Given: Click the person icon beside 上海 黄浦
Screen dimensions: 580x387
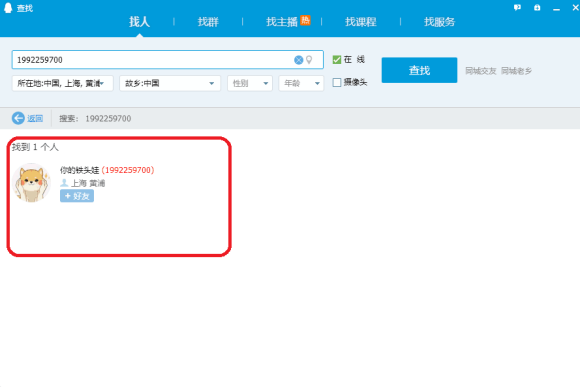Looking at the screenshot, I should [64, 183].
